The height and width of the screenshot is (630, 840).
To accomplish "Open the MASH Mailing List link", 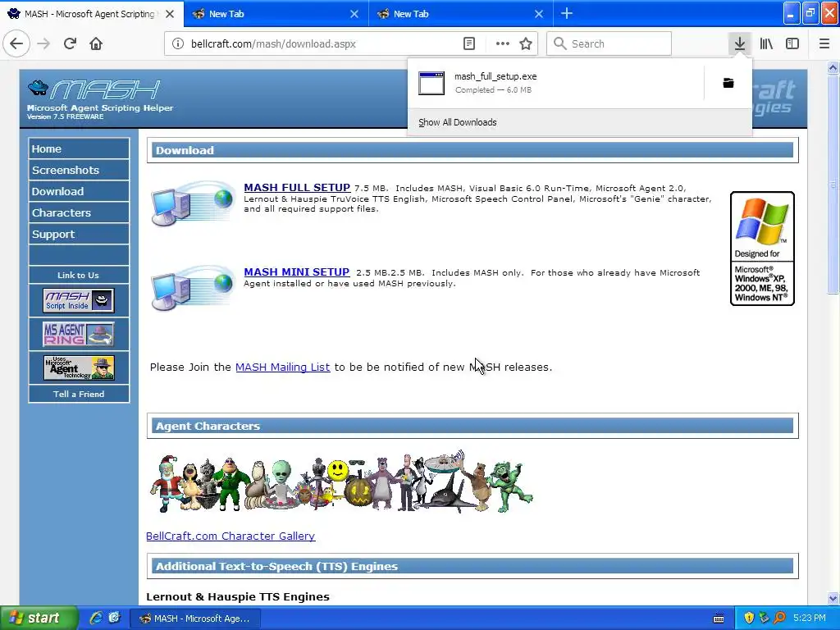I will (282, 367).
